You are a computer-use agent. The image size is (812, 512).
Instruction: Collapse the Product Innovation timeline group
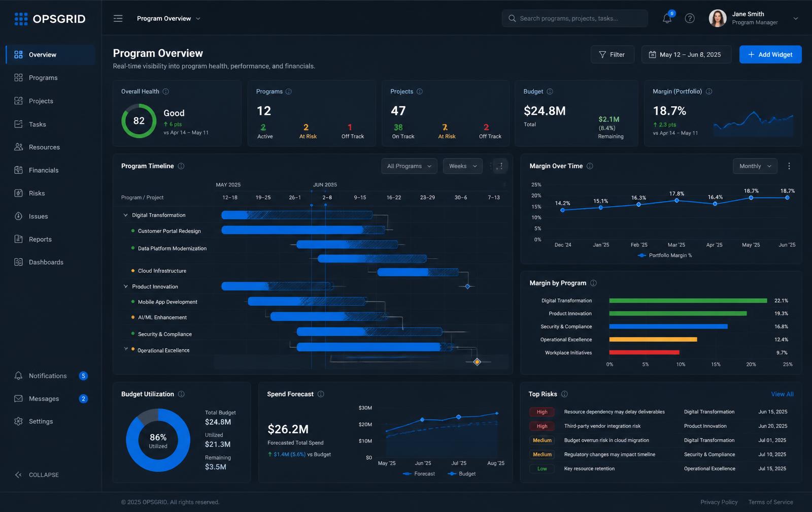(x=125, y=286)
